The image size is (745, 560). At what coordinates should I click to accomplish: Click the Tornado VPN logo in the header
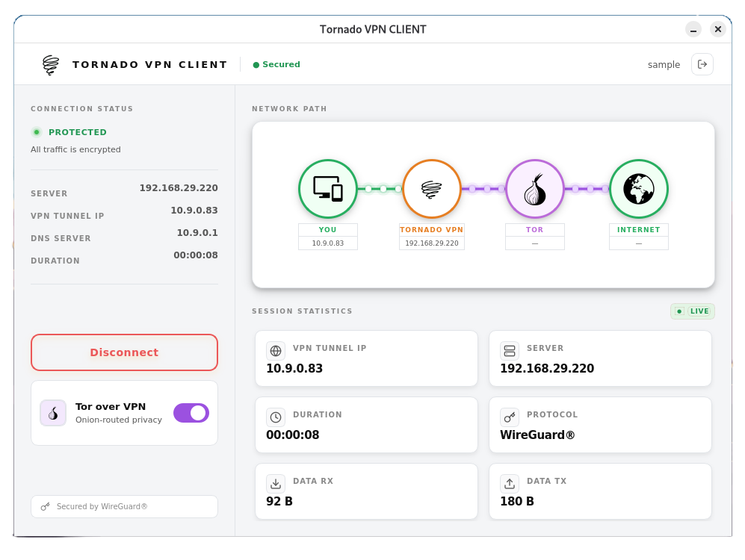coord(52,64)
